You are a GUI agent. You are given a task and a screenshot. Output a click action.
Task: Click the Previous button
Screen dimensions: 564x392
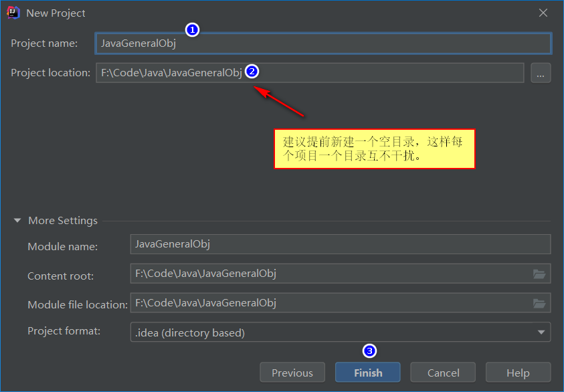pos(292,372)
